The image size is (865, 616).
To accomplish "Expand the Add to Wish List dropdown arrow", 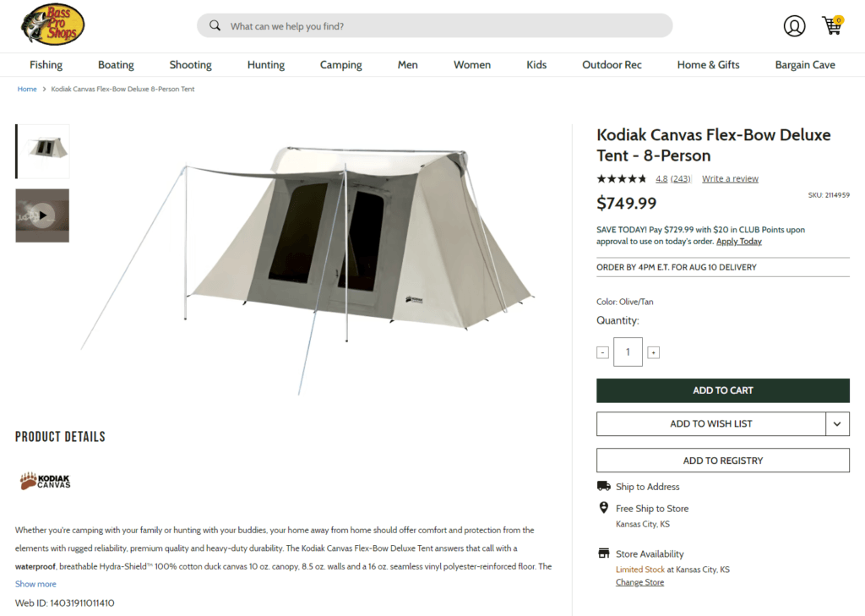I will click(837, 423).
